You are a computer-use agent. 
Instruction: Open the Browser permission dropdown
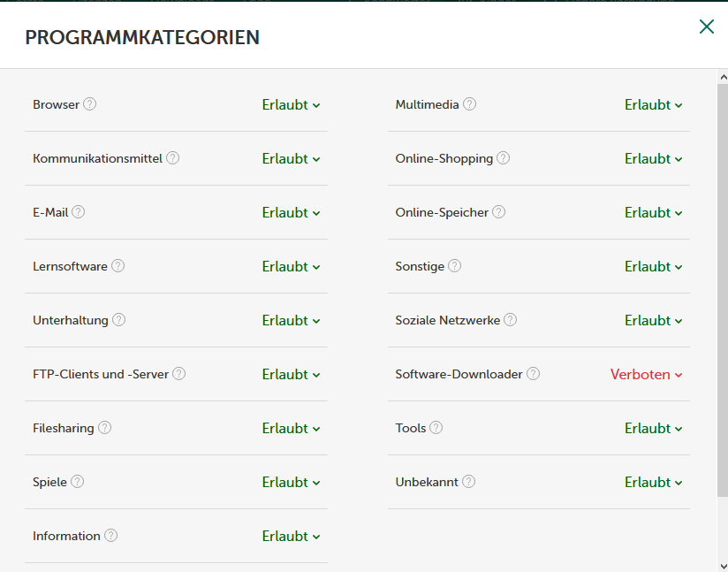291,104
